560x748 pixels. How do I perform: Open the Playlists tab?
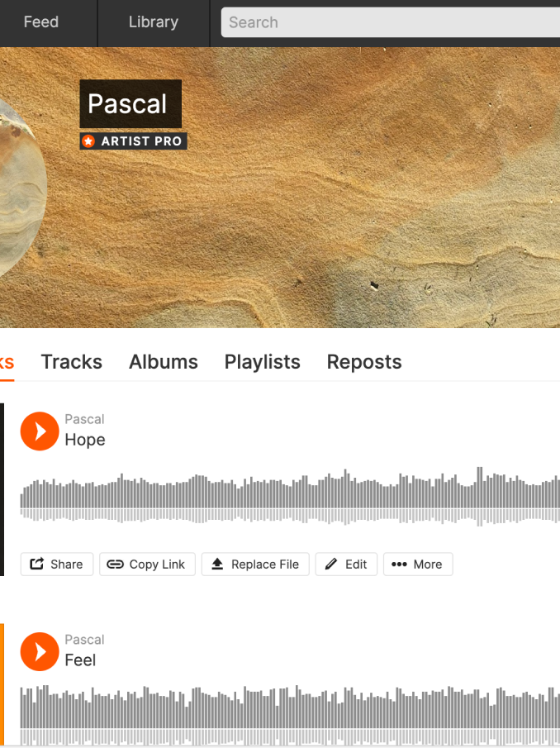click(262, 362)
